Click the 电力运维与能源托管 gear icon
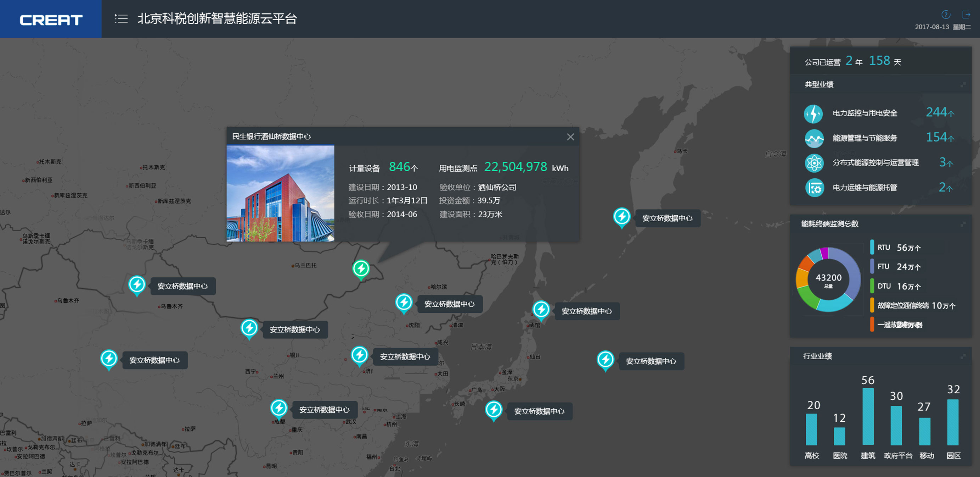This screenshot has width=980, height=477. click(x=814, y=188)
